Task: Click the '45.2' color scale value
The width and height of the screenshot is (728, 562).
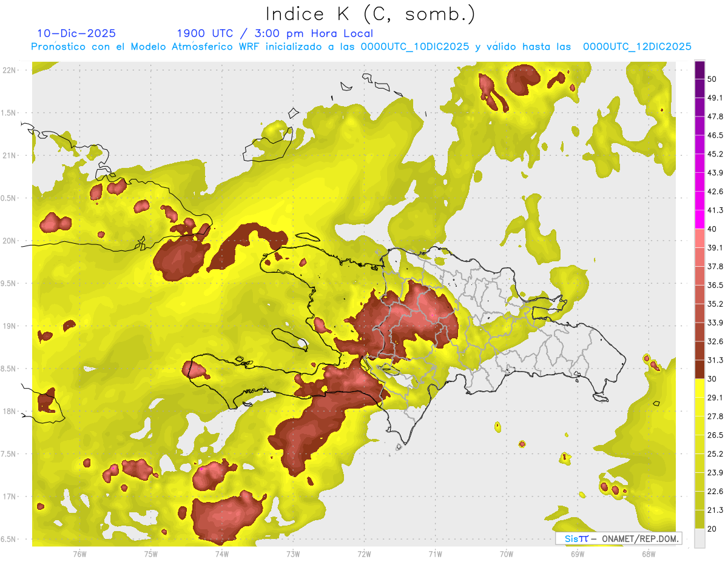Action: click(x=715, y=154)
